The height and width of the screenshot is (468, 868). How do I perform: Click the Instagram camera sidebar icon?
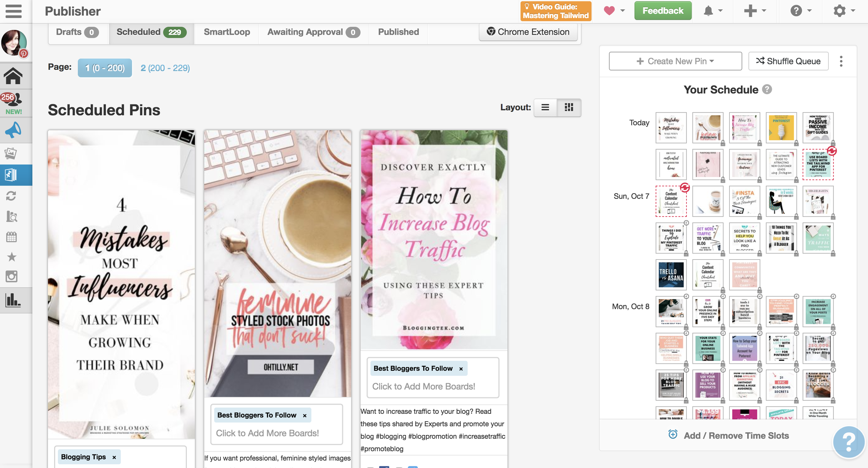11,277
